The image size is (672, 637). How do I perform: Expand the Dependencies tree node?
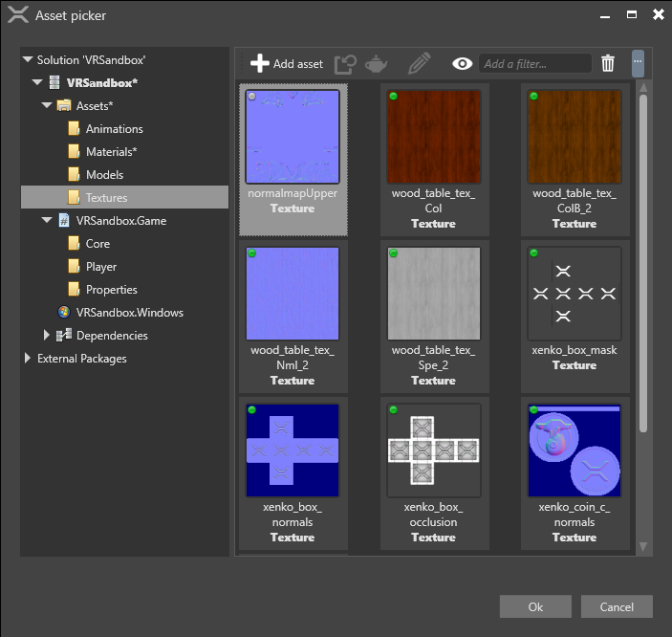pyautogui.click(x=47, y=336)
